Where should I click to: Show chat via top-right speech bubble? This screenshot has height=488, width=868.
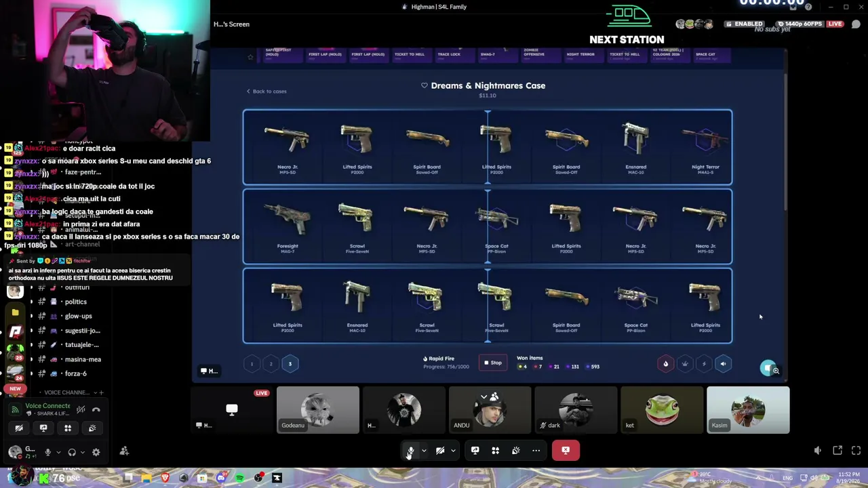856,24
